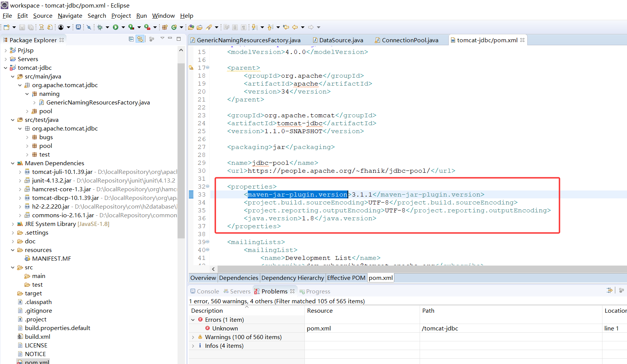Open the File menu
This screenshot has width=627, height=364.
pos(7,16)
